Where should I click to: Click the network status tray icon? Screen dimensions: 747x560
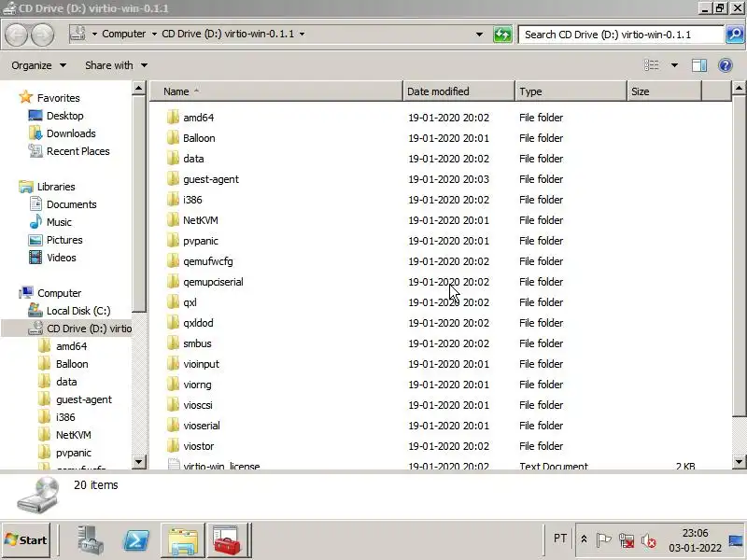click(626, 540)
